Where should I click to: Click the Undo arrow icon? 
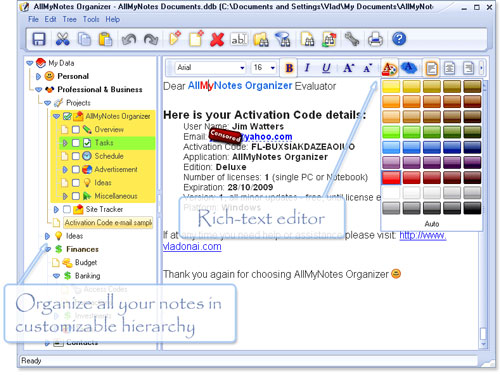click(129, 39)
